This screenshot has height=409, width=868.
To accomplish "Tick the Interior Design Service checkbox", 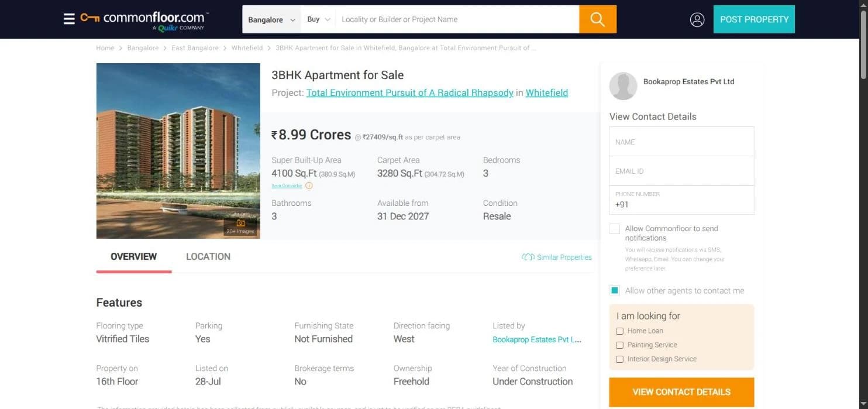I will click(x=620, y=359).
